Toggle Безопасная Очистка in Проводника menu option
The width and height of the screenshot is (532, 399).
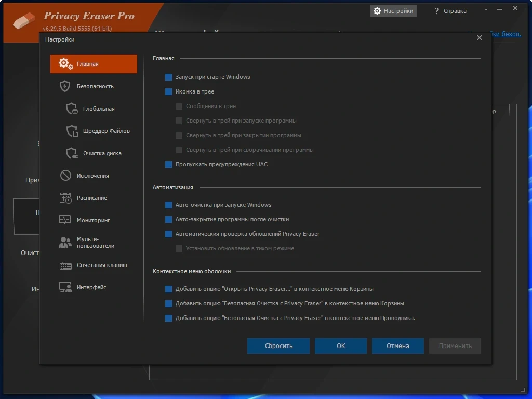click(168, 318)
